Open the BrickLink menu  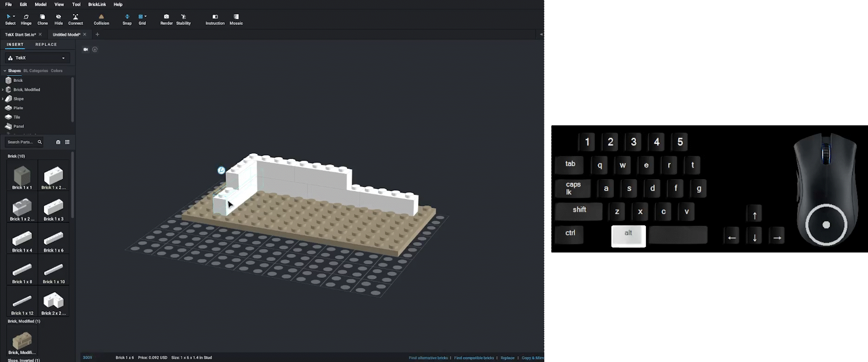(97, 5)
